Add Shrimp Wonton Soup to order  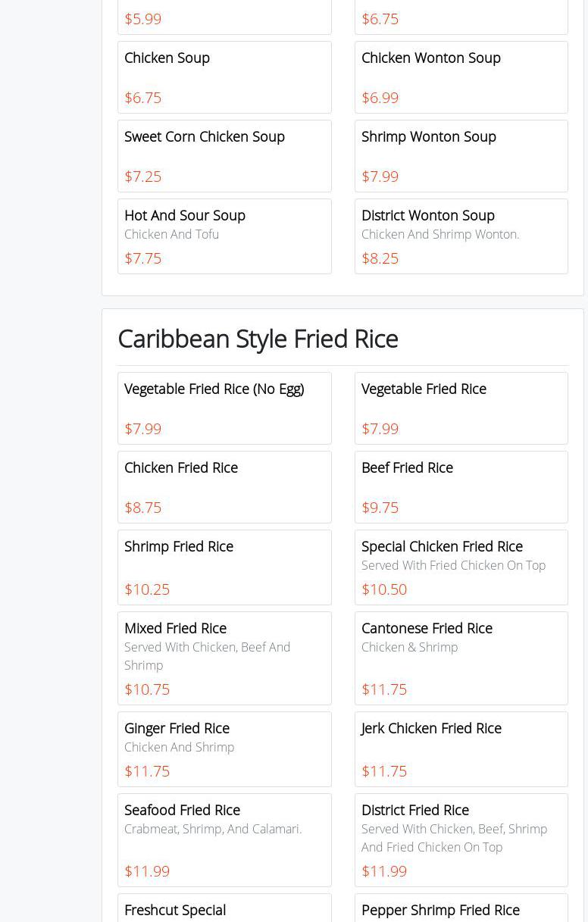[461, 156]
